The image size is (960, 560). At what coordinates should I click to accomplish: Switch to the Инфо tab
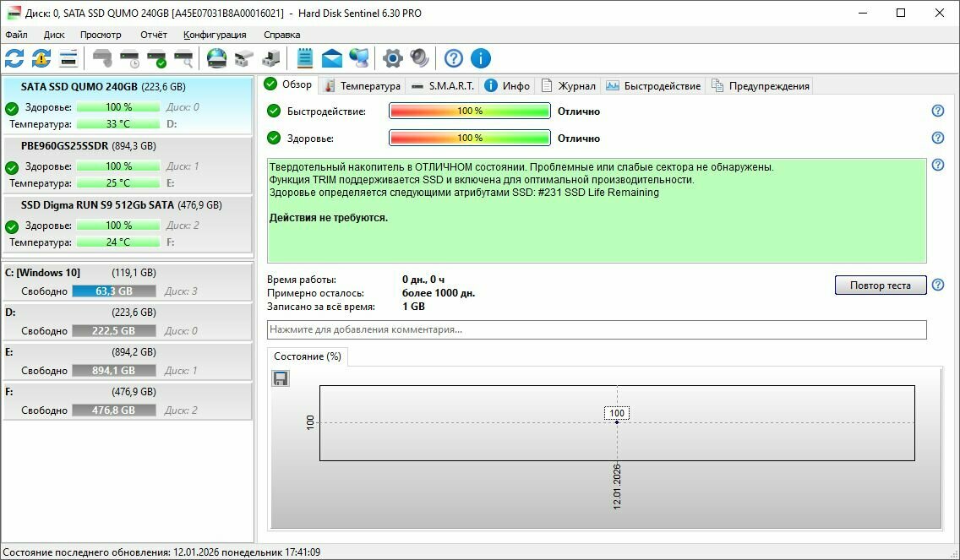pos(508,86)
